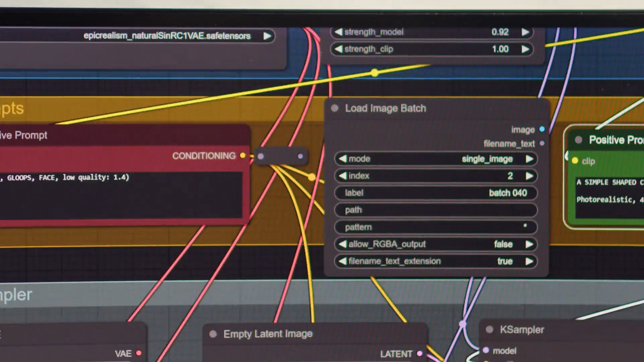Click the label field batch 040
Image resolution: width=644 pixels, height=362 pixels.
(436, 193)
